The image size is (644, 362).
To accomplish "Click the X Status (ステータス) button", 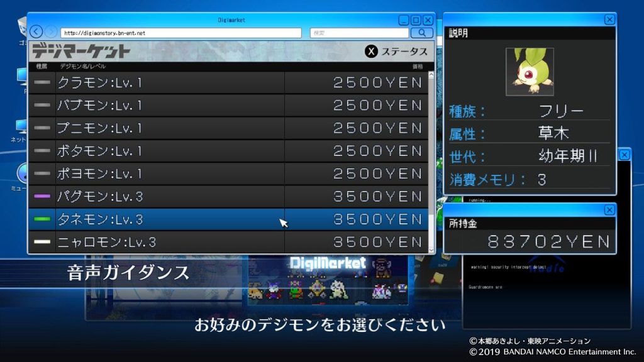I will pos(396,52).
